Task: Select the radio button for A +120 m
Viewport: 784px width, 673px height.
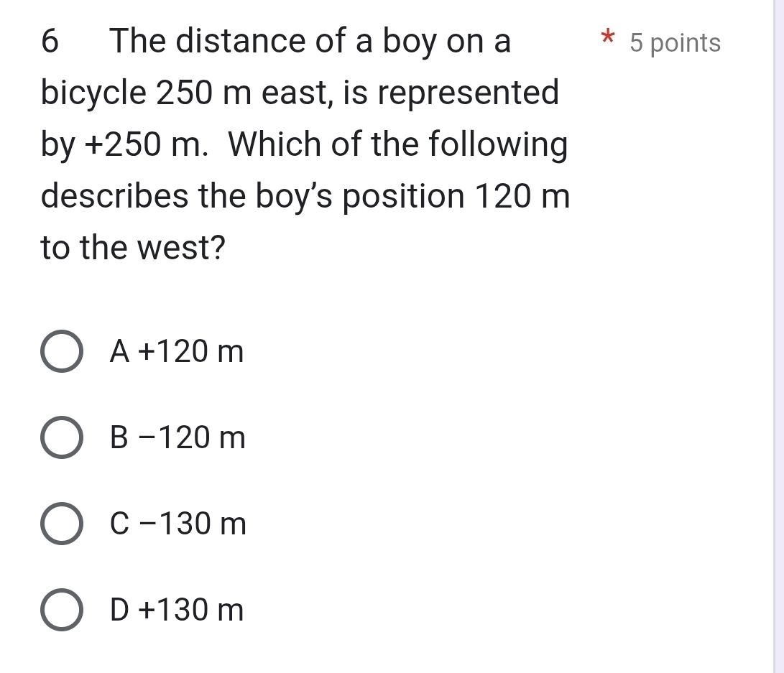Action: [x=60, y=352]
